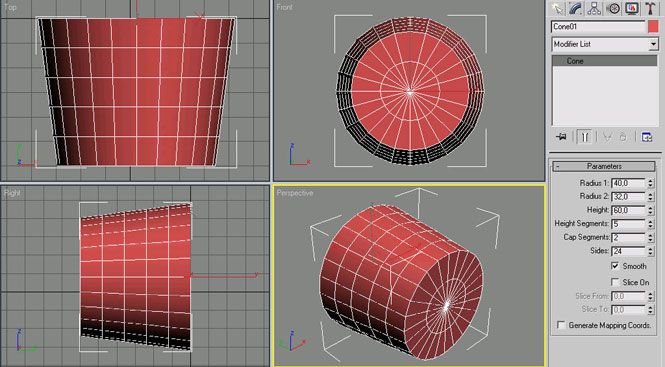The height and width of the screenshot is (367, 665).
Task: Open the Motion panel tab
Action: 613,8
